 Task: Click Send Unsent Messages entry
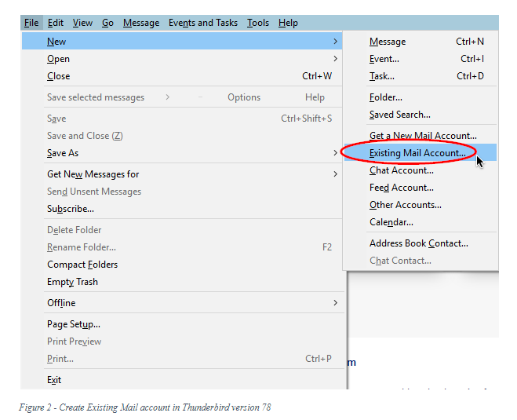click(182, 192)
